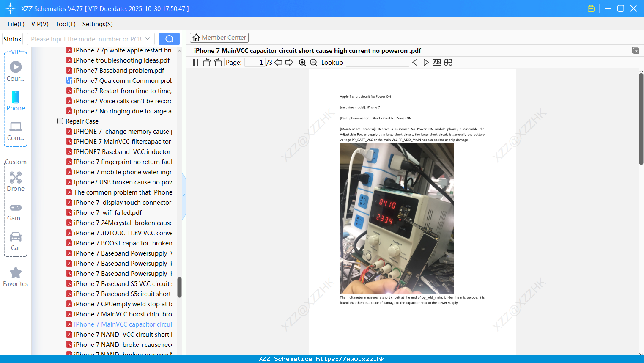The width and height of the screenshot is (644, 363).
Task: Collapse side panel with the splitter handle
Action: click(184, 196)
